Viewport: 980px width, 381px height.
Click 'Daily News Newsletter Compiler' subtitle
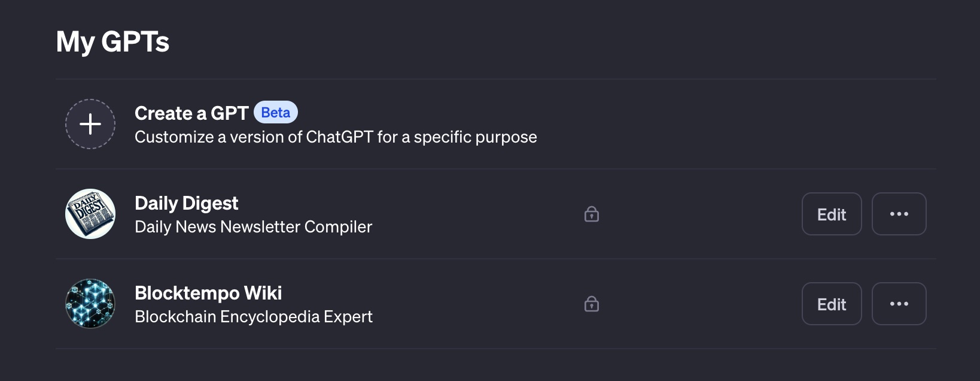pos(253,227)
